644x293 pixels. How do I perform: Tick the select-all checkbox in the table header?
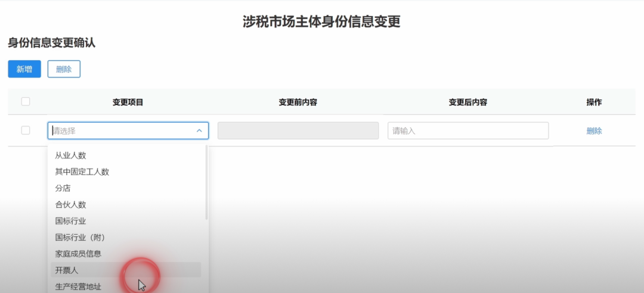point(26,101)
